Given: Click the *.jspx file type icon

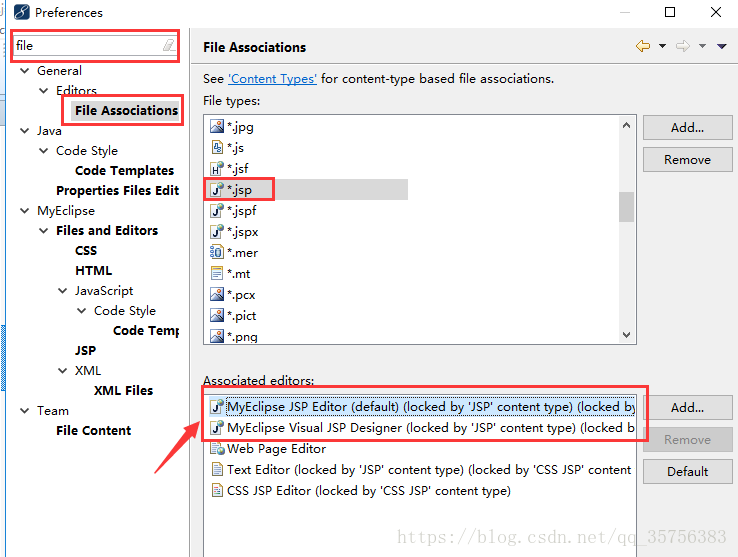Looking at the screenshot, I should pos(217,231).
